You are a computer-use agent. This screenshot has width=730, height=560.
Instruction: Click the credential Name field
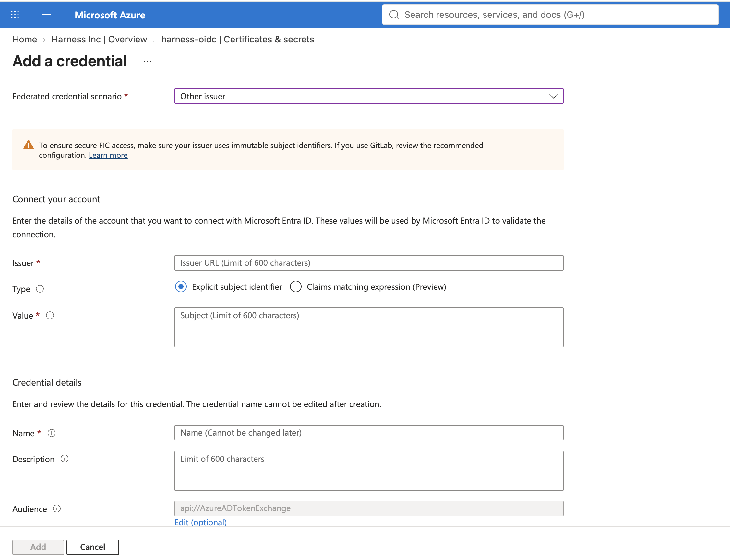pyautogui.click(x=369, y=432)
